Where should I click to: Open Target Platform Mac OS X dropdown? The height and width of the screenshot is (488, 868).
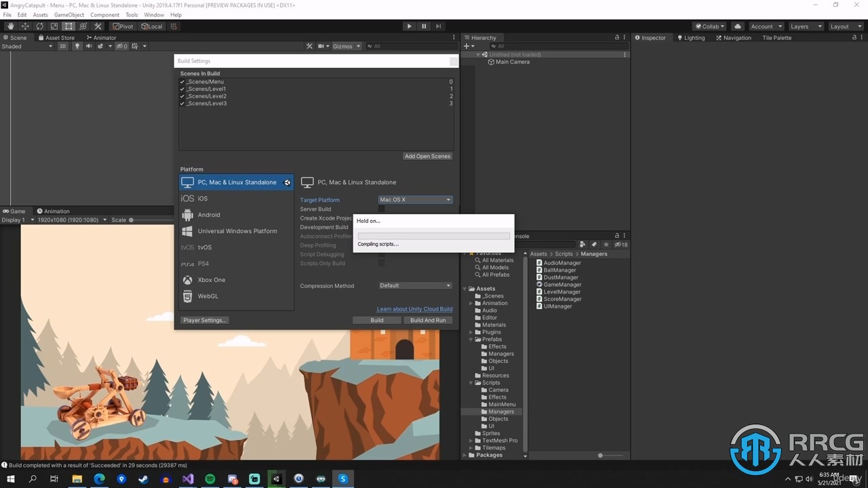[415, 200]
